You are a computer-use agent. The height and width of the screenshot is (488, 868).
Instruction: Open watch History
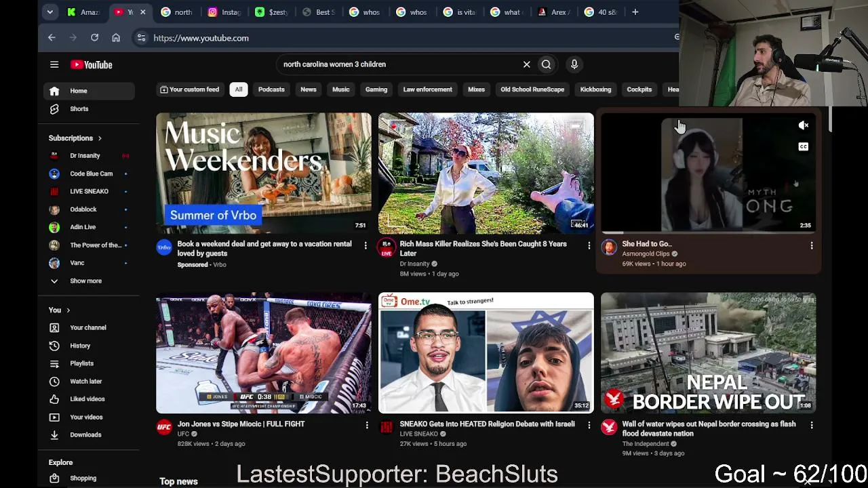pyautogui.click(x=89, y=346)
